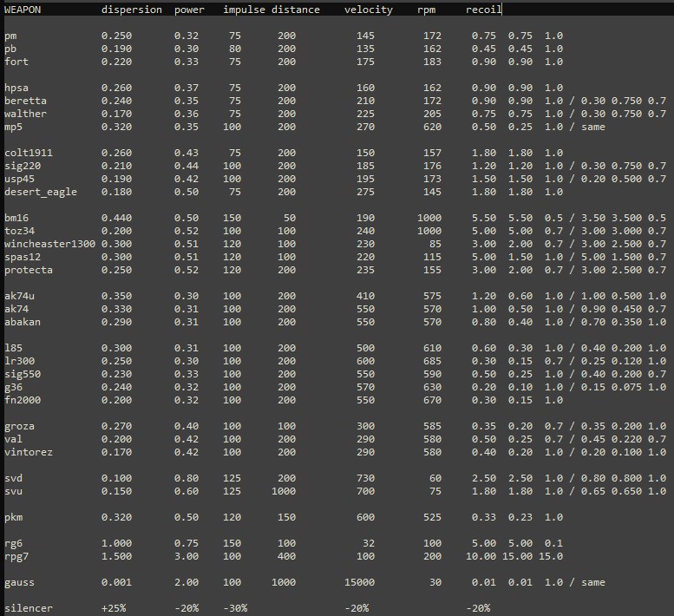Click the spas12 weapon name
This screenshot has width=674, height=616.
(x=23, y=257)
